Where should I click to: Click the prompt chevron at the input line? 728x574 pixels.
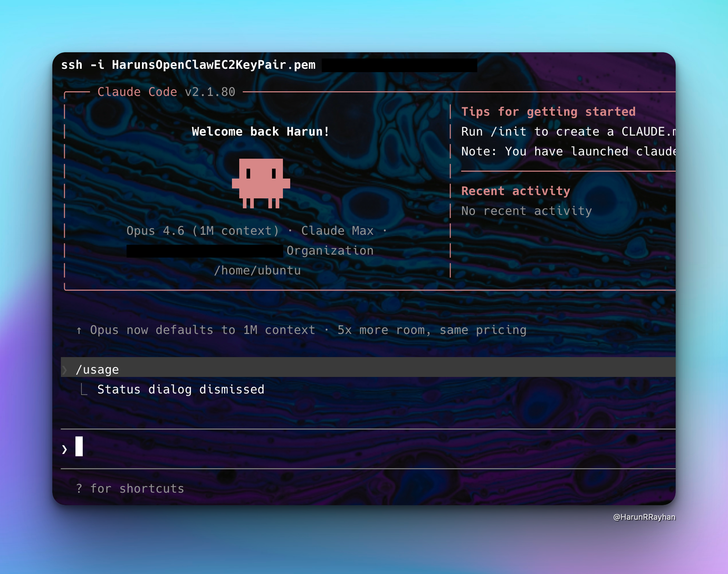(x=64, y=449)
